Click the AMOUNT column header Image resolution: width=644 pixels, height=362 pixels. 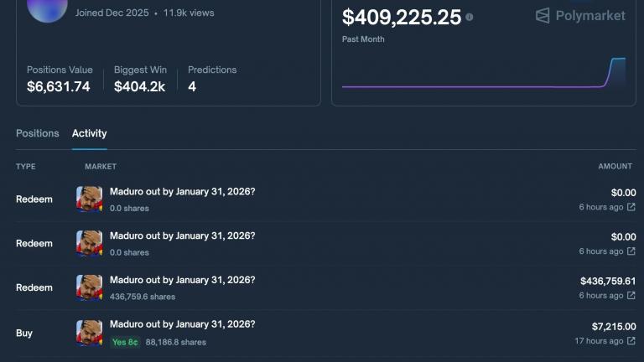click(615, 167)
